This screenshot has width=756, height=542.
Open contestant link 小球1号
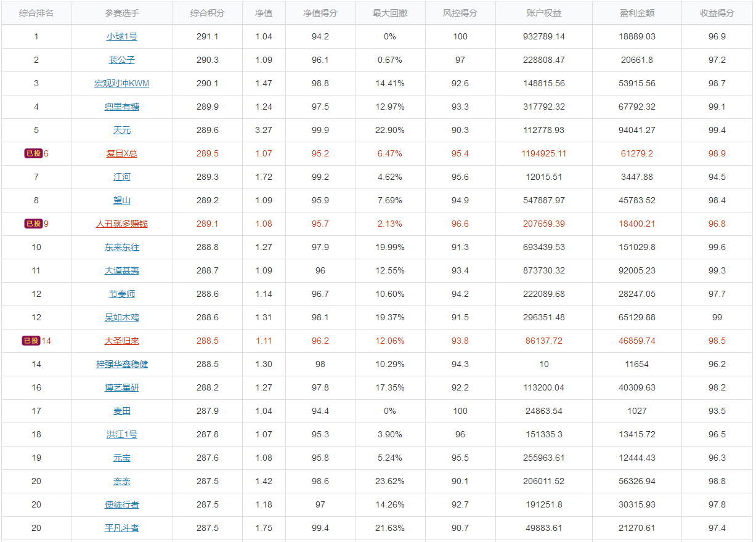(x=121, y=36)
